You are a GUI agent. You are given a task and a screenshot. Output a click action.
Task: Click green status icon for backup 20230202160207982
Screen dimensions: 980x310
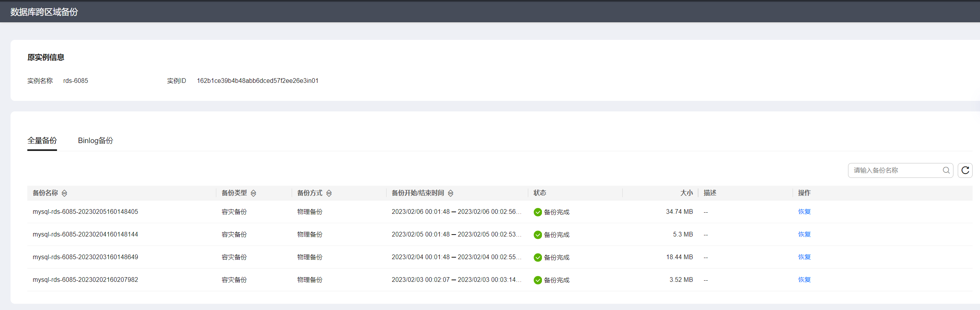click(538, 280)
